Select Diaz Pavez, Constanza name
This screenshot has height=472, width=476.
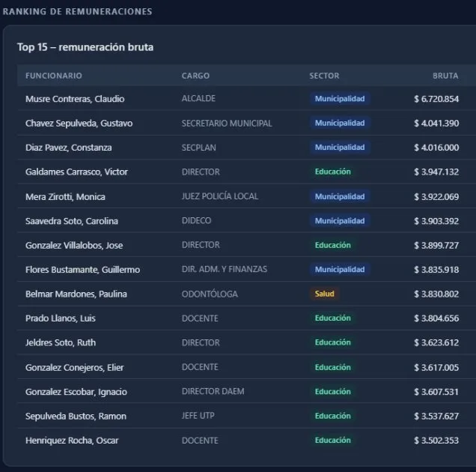tap(68, 148)
